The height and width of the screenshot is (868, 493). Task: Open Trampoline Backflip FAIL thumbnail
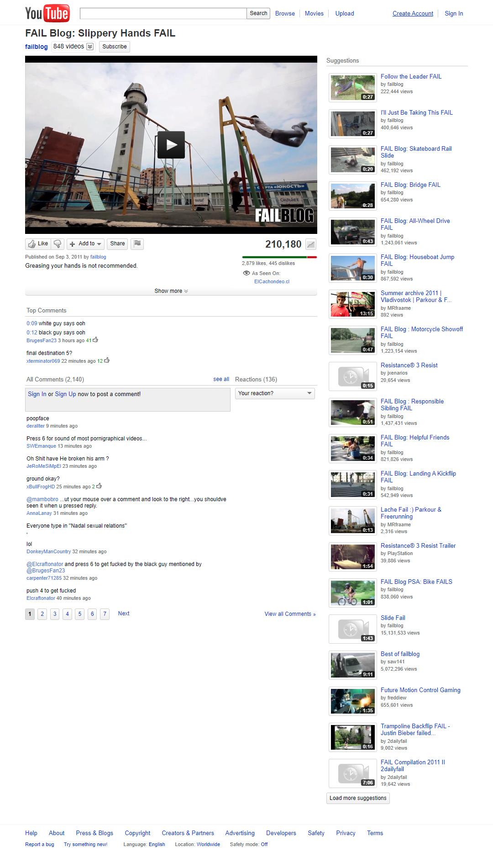click(x=353, y=737)
